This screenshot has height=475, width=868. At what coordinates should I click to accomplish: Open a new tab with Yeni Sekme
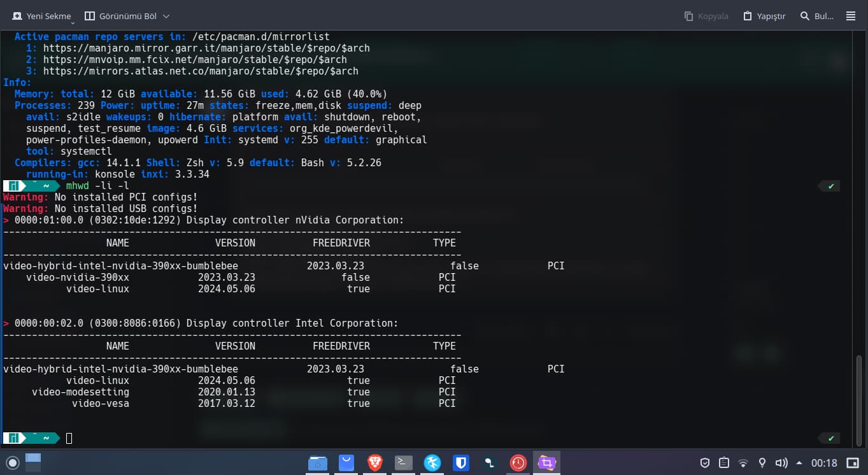coord(41,16)
